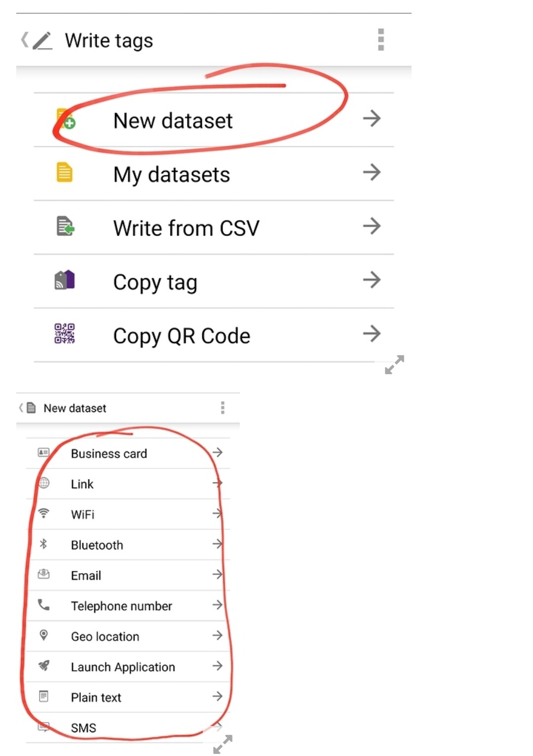Expand the top screenshot with the enlarge arrows
The width and height of the screenshot is (533, 756).
pyautogui.click(x=394, y=364)
